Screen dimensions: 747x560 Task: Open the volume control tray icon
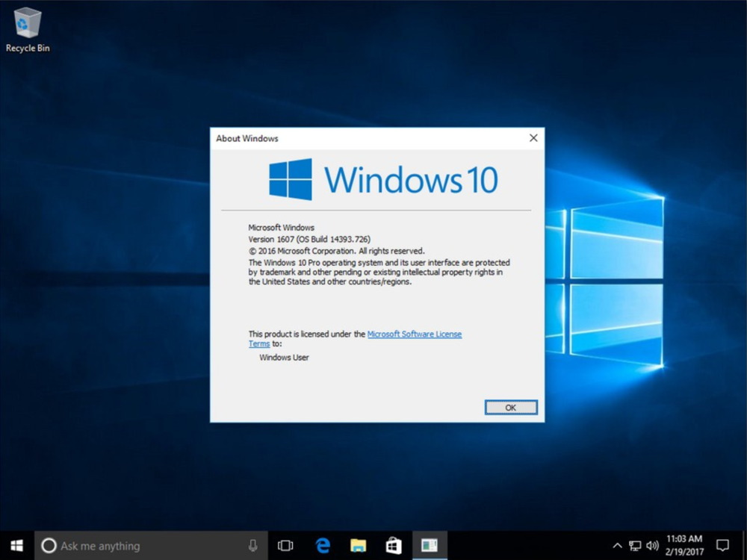[x=652, y=546]
